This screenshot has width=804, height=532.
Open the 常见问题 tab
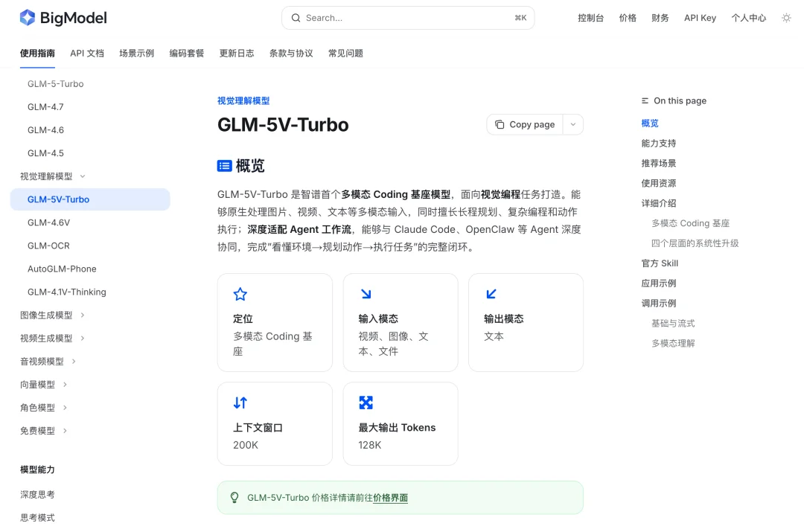point(345,53)
